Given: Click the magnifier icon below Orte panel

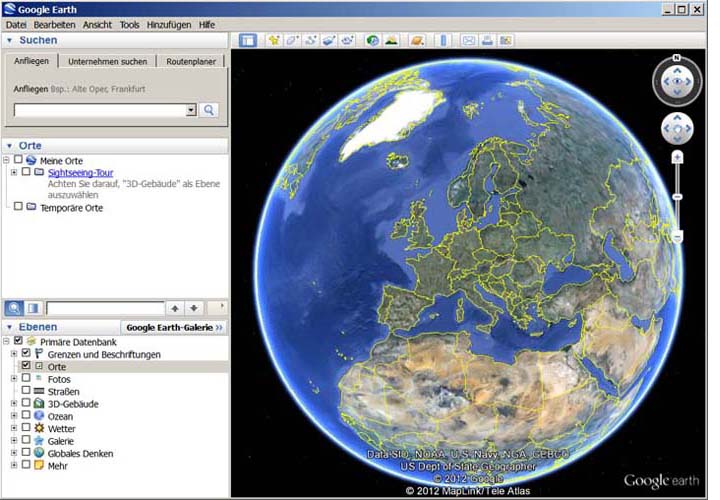Looking at the screenshot, I should pyautogui.click(x=14, y=308).
